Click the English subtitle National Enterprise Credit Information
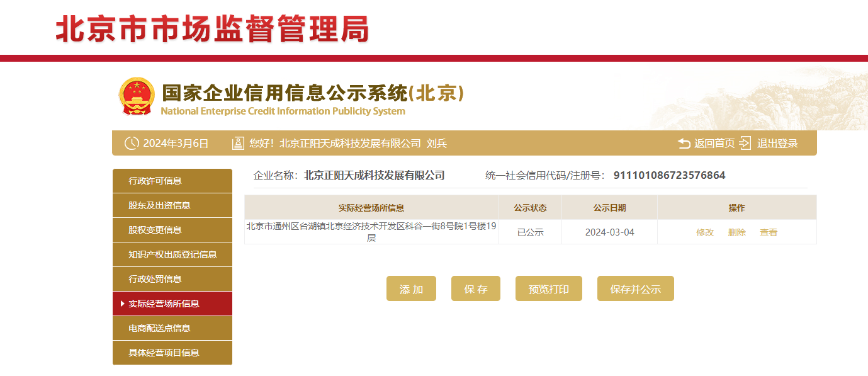 point(283,111)
